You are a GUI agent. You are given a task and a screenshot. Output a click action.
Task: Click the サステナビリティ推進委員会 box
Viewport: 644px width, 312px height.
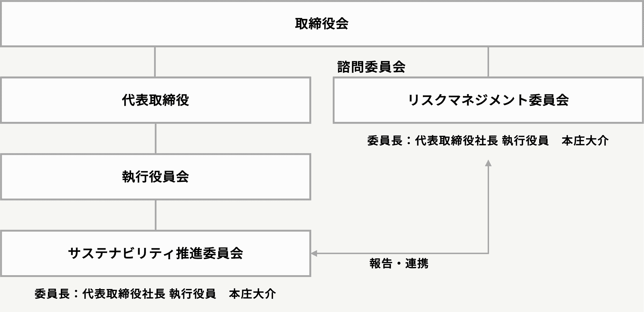tap(155, 253)
